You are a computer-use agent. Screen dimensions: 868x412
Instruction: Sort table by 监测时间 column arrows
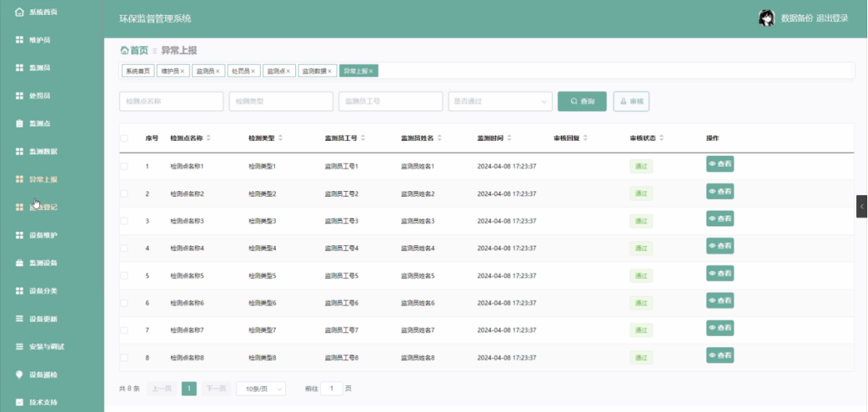[x=509, y=138]
